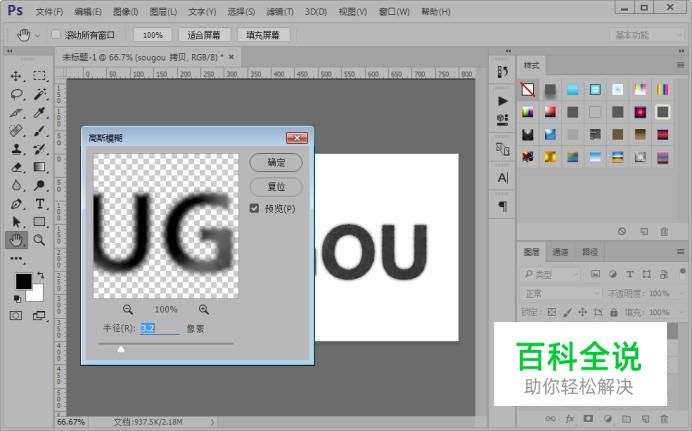This screenshot has height=431, width=692.
Task: Open the Hand tool preset picker arrow
Action: pyautogui.click(x=38, y=35)
